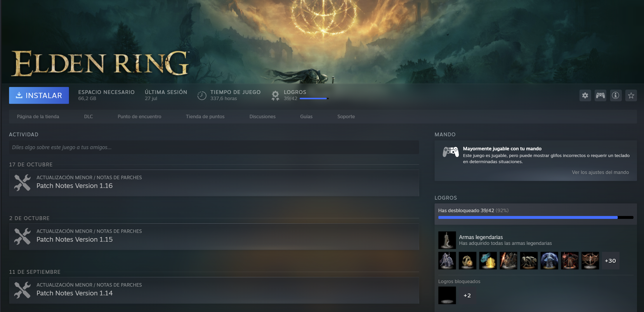
Task: Open the locked achievement black thumbnail
Action: (447, 295)
